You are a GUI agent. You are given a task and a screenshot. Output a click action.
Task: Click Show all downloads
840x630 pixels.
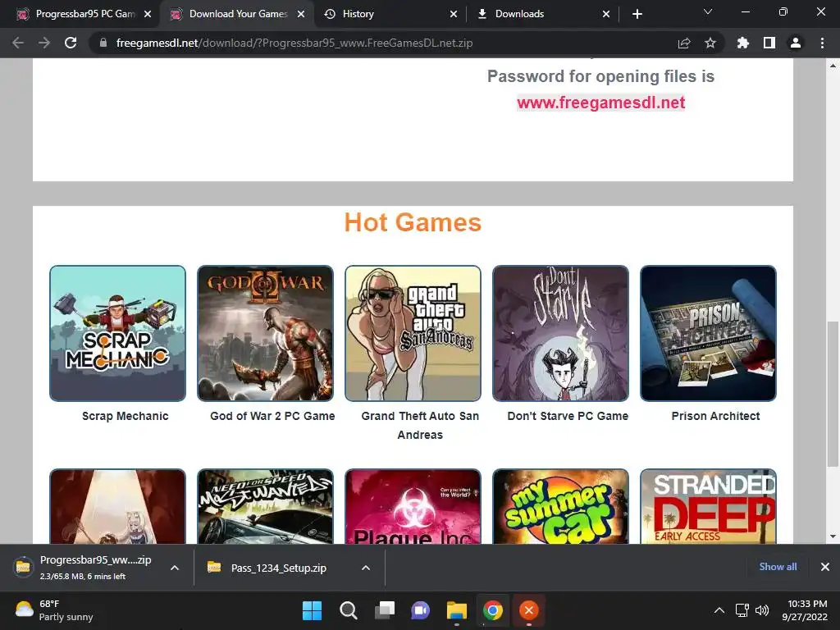pos(778,567)
